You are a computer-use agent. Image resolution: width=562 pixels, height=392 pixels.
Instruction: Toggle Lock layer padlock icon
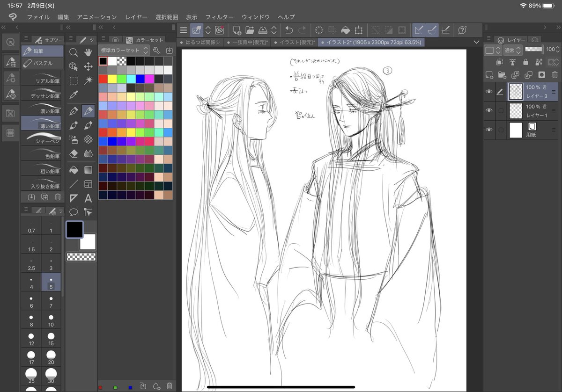525,62
